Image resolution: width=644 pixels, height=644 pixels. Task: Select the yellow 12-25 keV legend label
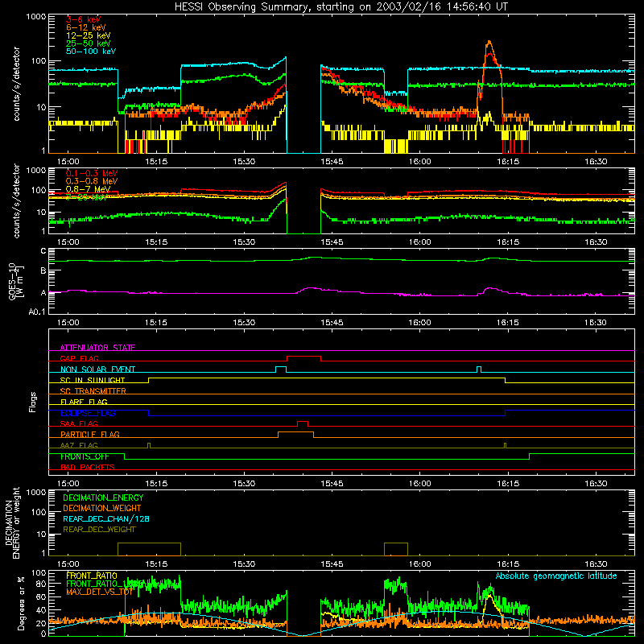pyautogui.click(x=89, y=35)
